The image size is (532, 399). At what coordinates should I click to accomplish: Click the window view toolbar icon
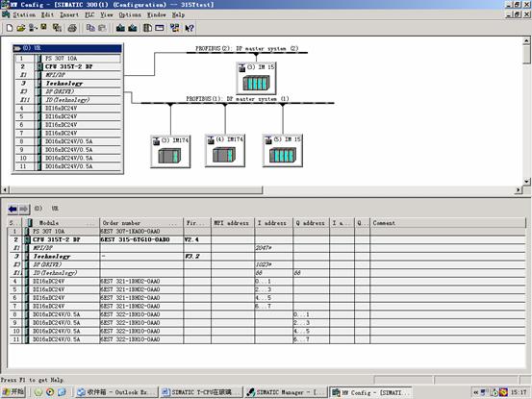click(160, 28)
